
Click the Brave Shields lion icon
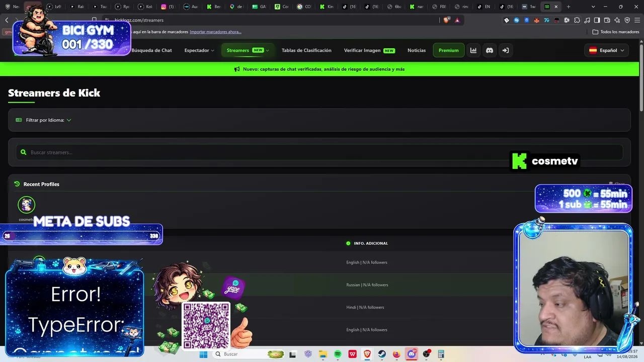pos(446,20)
